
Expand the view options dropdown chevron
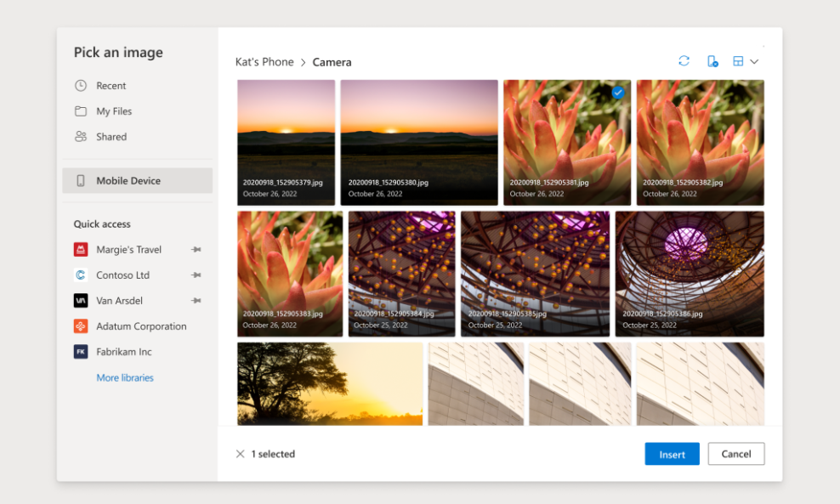pyautogui.click(x=754, y=61)
